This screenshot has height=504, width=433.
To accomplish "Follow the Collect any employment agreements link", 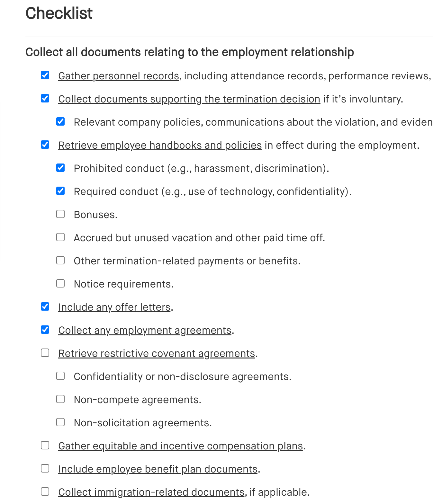I will click(x=145, y=331).
